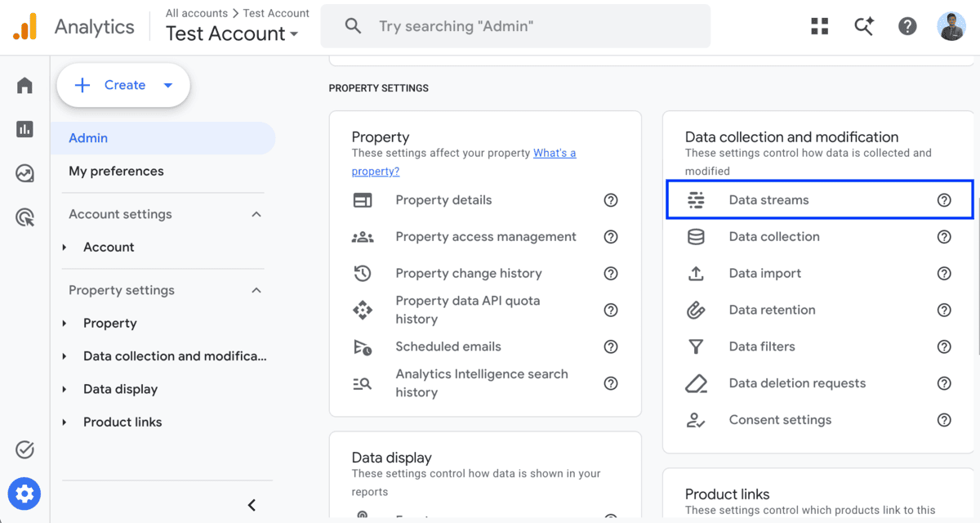Open the Help question mark in header
980x523 pixels.
907,26
